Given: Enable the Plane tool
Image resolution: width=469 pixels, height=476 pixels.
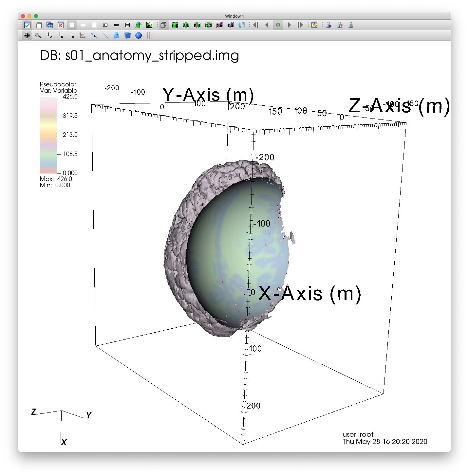Looking at the screenshot, I should [116, 35].
